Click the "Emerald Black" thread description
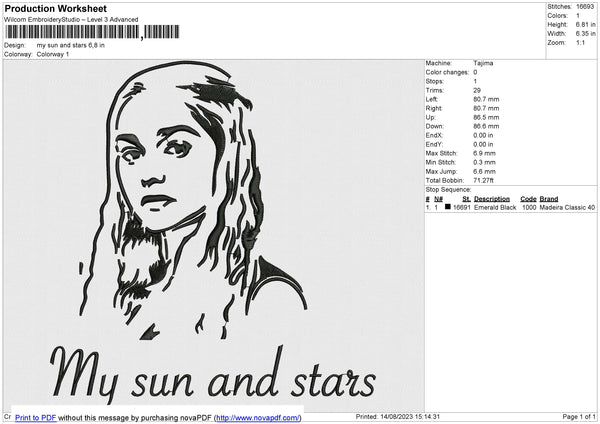The image size is (600, 424). (495, 207)
